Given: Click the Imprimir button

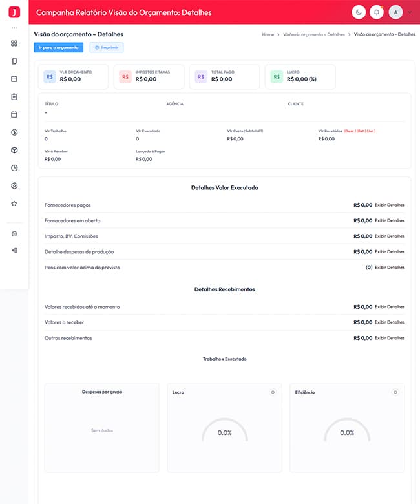Looking at the screenshot, I should click(107, 48).
